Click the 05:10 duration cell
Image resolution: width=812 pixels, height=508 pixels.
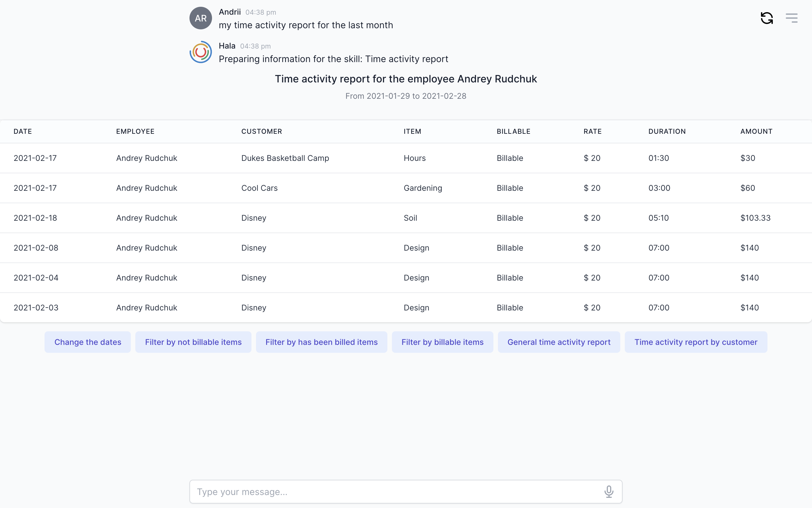(x=659, y=218)
